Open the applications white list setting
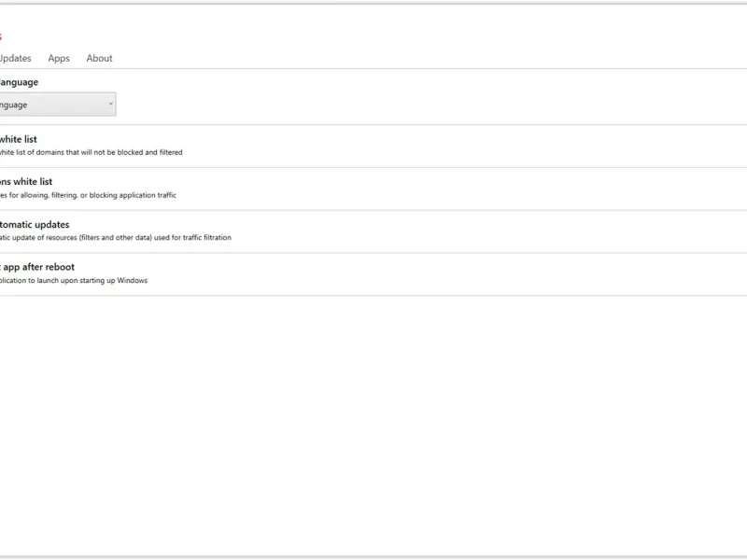747x560 pixels. click(280, 189)
